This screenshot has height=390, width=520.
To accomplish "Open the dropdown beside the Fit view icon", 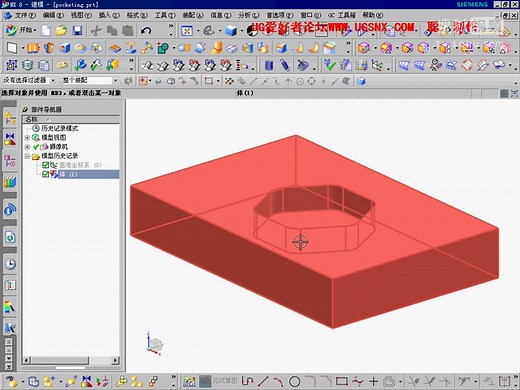I will [197, 31].
